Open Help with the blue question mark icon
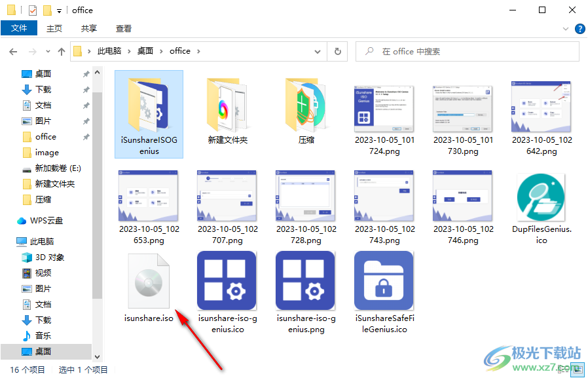The image size is (588, 378). pos(579,29)
